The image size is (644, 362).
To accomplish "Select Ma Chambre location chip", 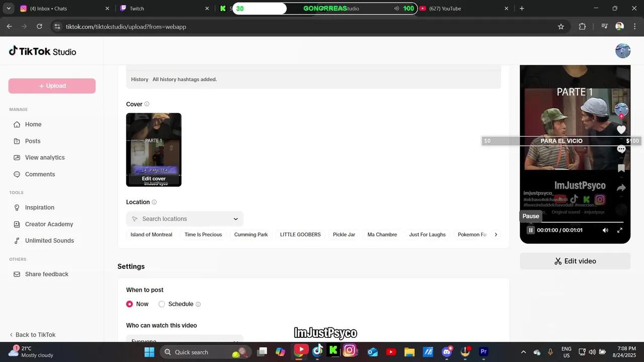I will [x=382, y=234].
